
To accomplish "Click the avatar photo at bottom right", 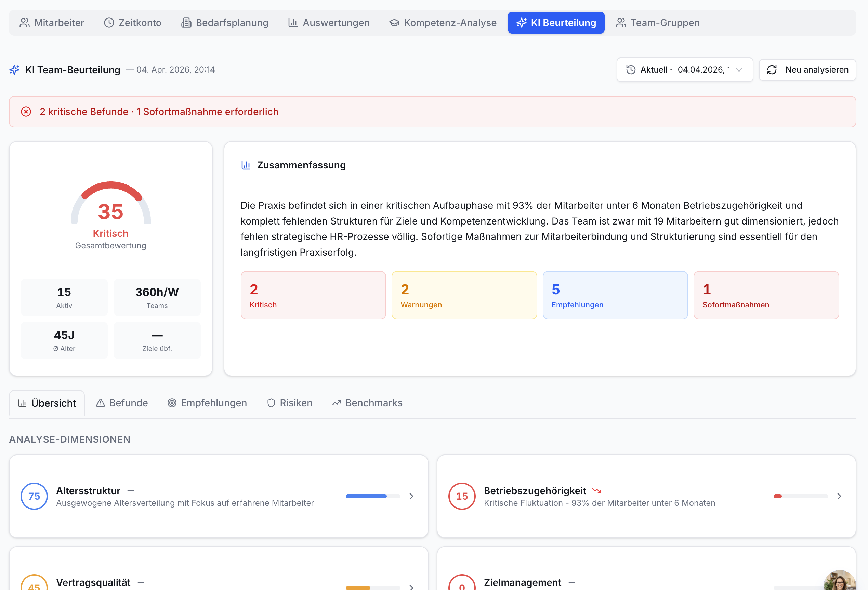I will (840, 581).
